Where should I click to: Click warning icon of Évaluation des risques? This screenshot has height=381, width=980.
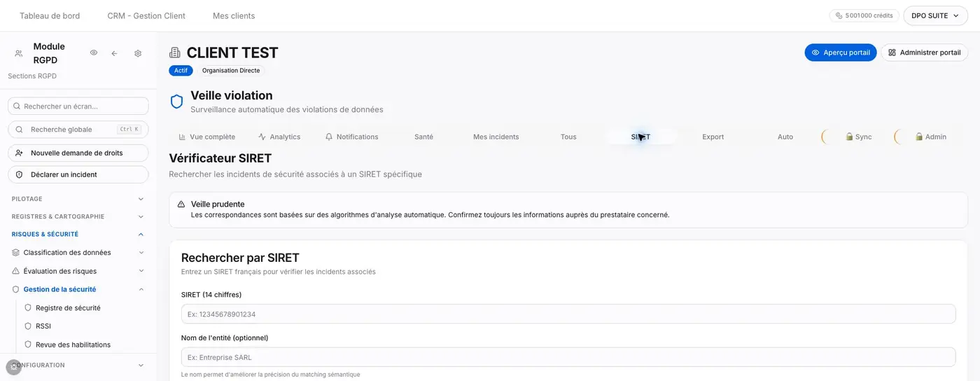pos(16,271)
